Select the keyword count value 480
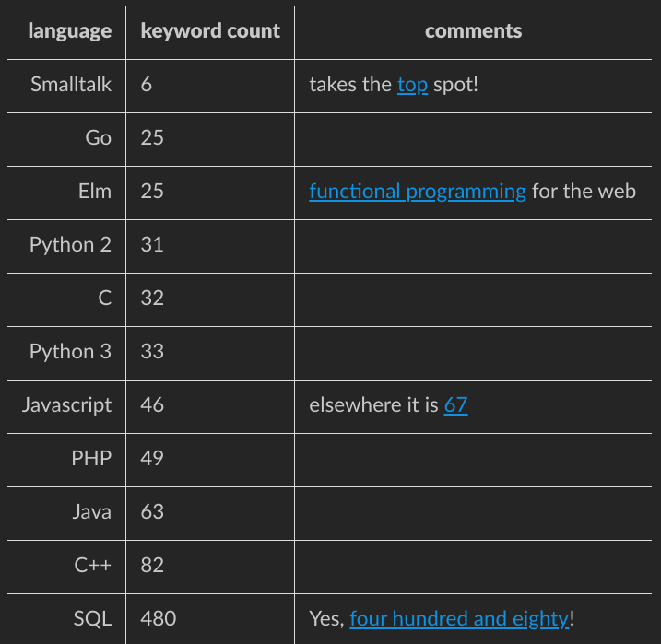Image resolution: width=661 pixels, height=644 pixels. point(159,619)
